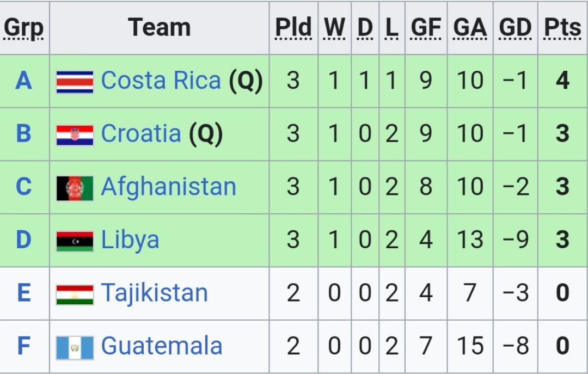
Task: Open the Croatia team link
Action: pos(141,133)
